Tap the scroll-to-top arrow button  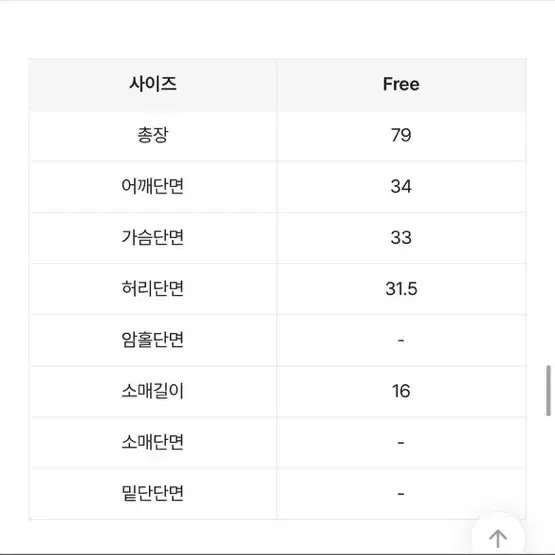tap(498, 537)
